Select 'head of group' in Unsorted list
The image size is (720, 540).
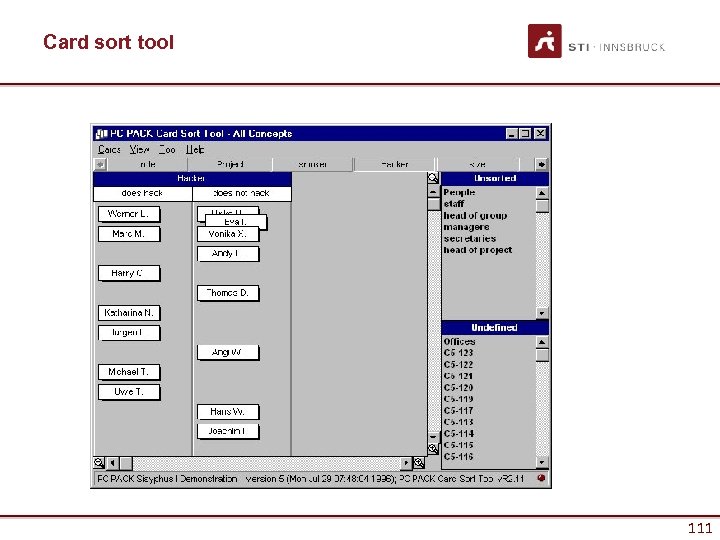tap(475, 215)
